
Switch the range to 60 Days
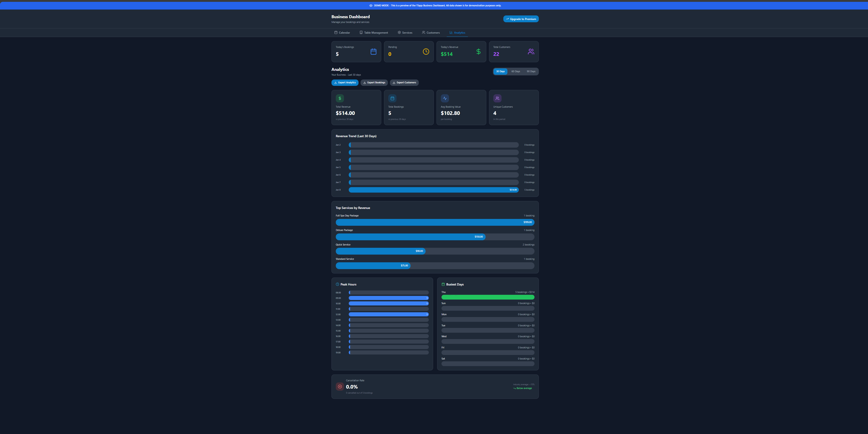(x=516, y=71)
